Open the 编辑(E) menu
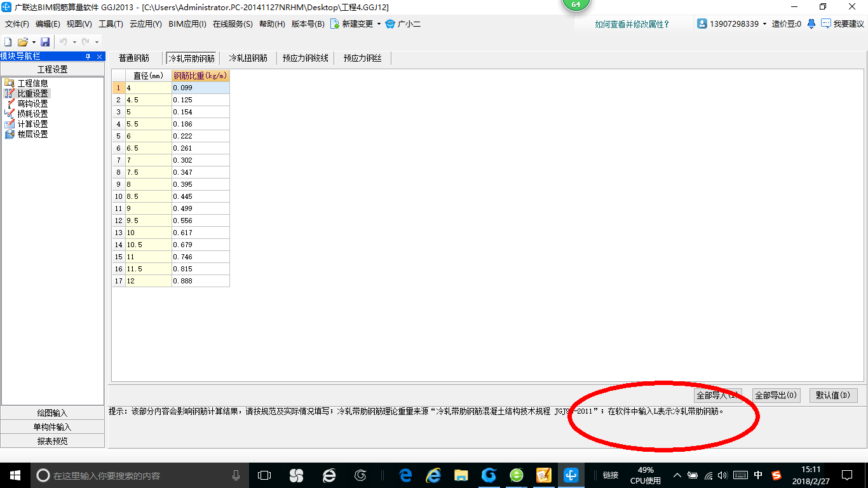 pos(48,24)
